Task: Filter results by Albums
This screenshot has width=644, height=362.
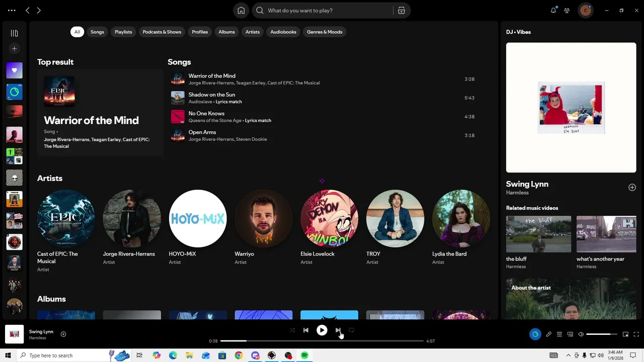Action: tap(226, 32)
